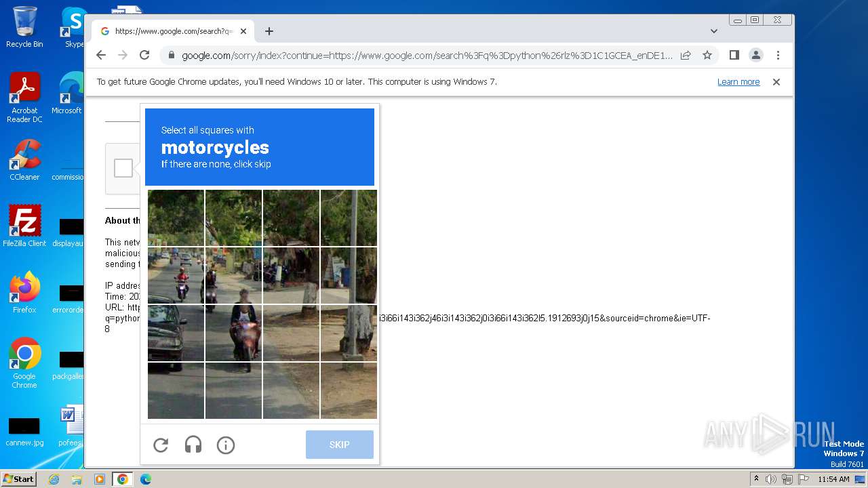Get an audio challenge via headphones icon
The image size is (868, 488).
193,445
